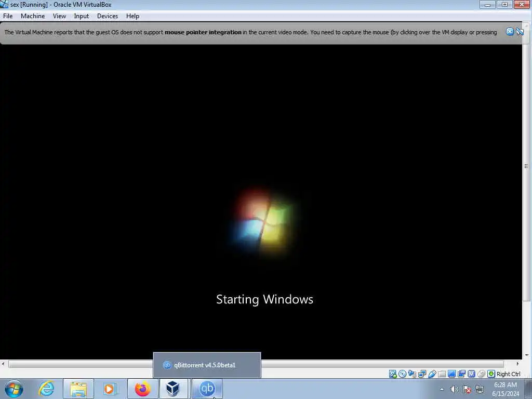The image size is (532, 399).
Task: Open Windows Media Player taskbar icon
Action: [x=109, y=389]
